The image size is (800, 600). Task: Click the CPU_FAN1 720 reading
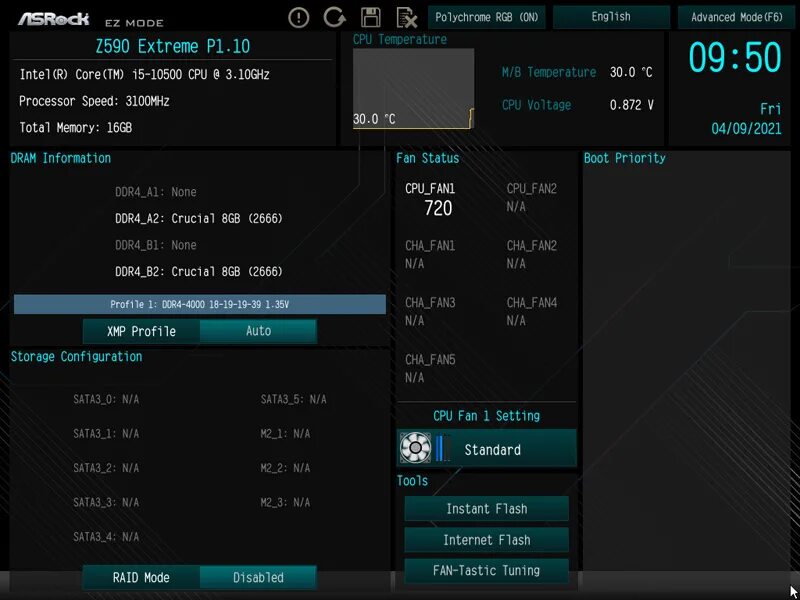[431, 199]
